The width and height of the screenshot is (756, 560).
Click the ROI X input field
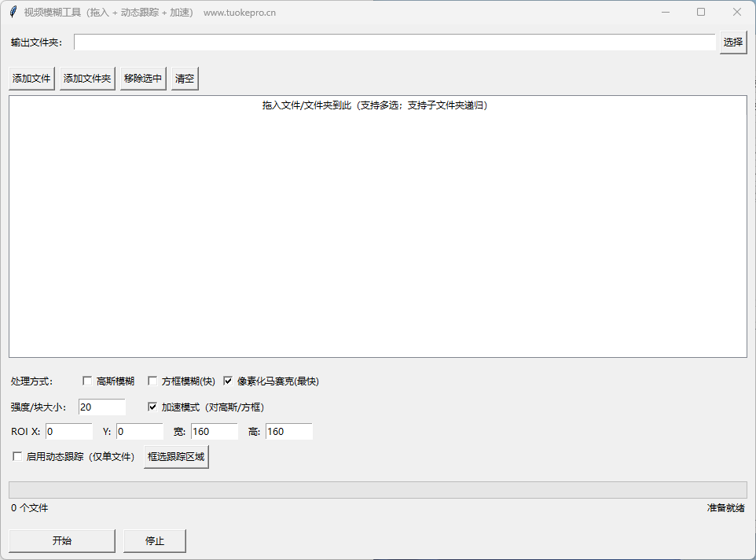click(x=68, y=432)
